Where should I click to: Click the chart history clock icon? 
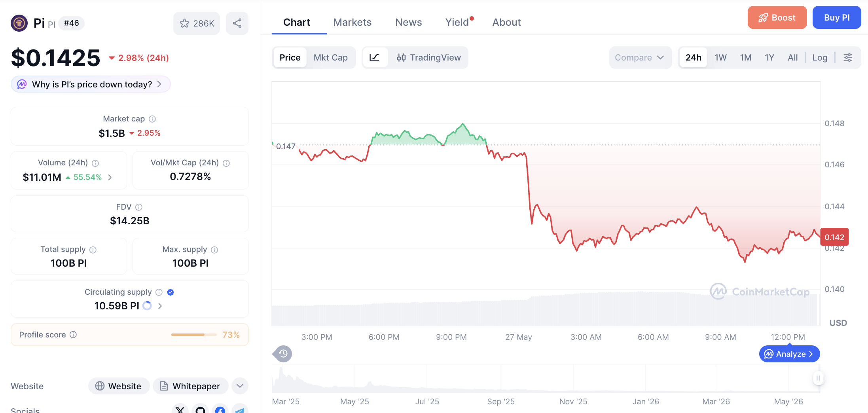pyautogui.click(x=282, y=354)
